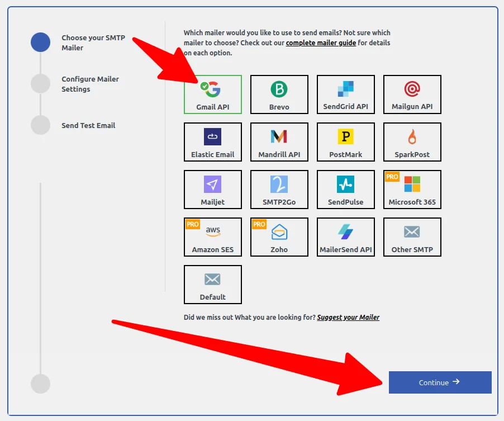The height and width of the screenshot is (421, 504).
Task: Select Mailgun API mailer tile
Action: (412, 94)
